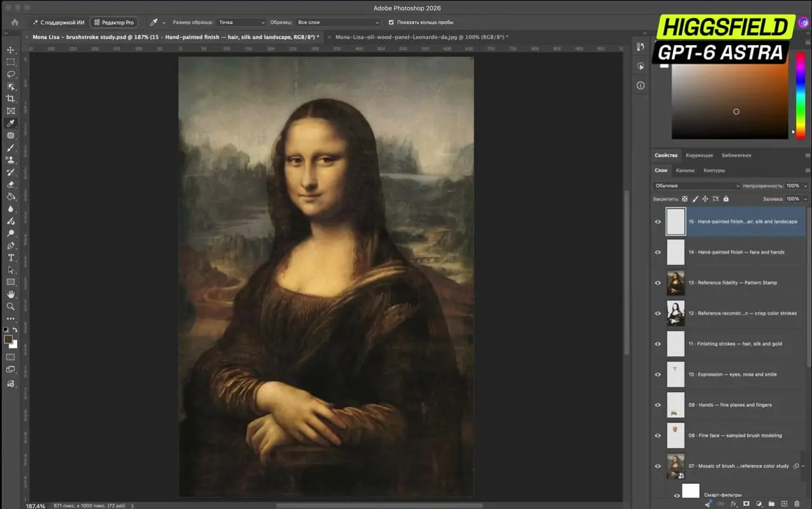Viewport: 812px width, 509px height.
Task: Select the Blur tool
Action: click(x=11, y=209)
